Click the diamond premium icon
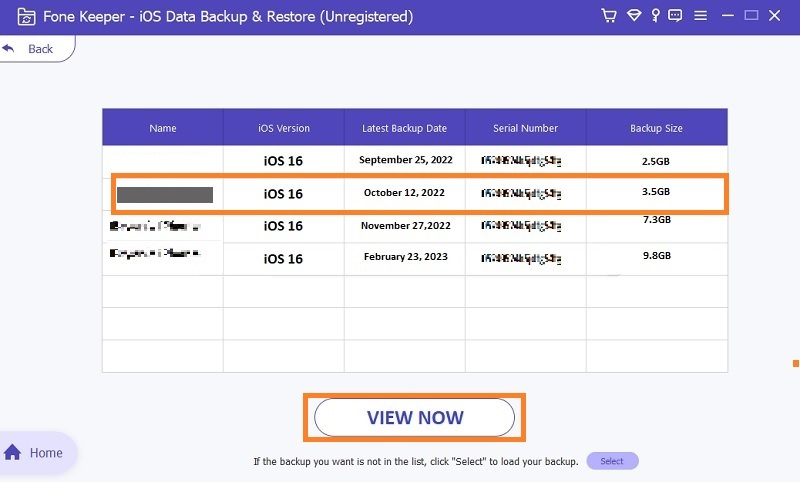The width and height of the screenshot is (800, 482). click(634, 16)
